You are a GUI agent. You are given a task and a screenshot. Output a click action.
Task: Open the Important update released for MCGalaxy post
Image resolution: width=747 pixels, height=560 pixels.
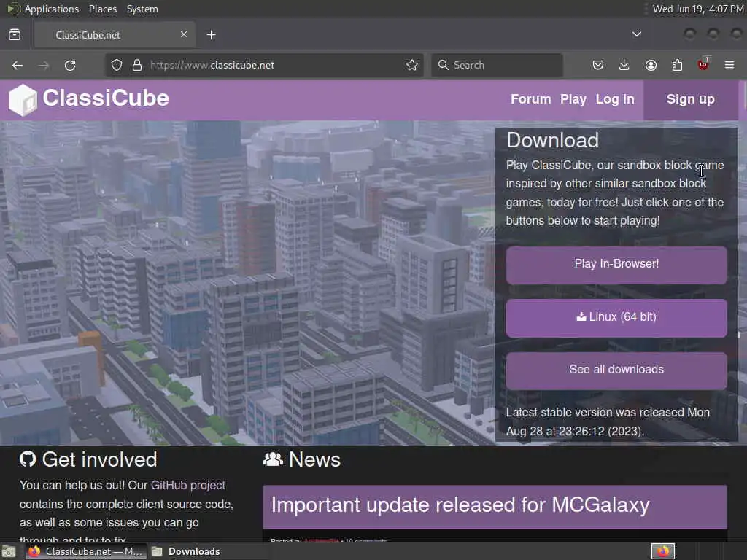tap(460, 505)
